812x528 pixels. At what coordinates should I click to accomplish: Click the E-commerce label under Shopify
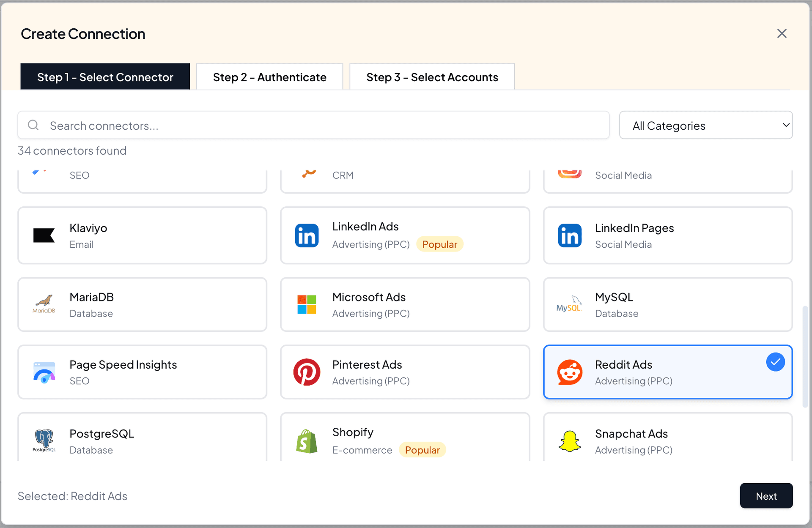(362, 450)
